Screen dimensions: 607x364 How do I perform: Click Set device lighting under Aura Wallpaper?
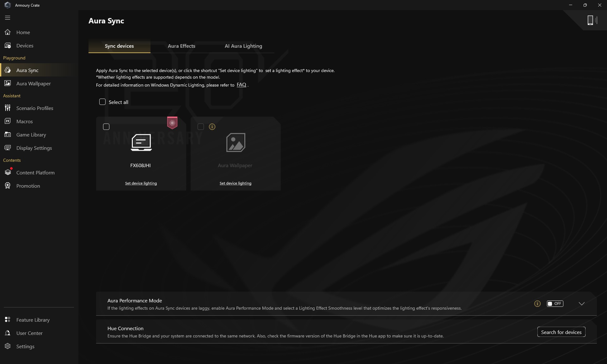pyautogui.click(x=236, y=183)
